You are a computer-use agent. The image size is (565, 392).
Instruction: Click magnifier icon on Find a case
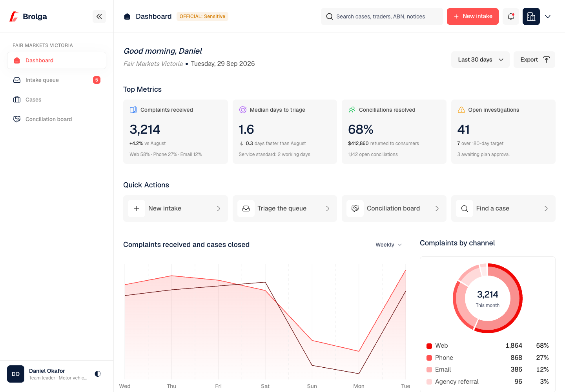[465, 209]
